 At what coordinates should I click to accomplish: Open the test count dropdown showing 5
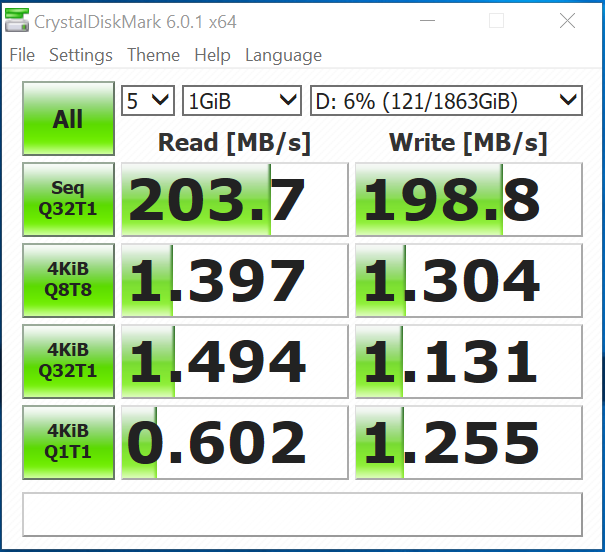[148, 101]
